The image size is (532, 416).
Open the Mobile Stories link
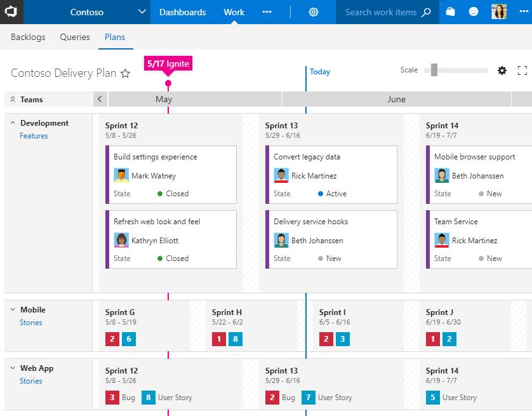31,323
